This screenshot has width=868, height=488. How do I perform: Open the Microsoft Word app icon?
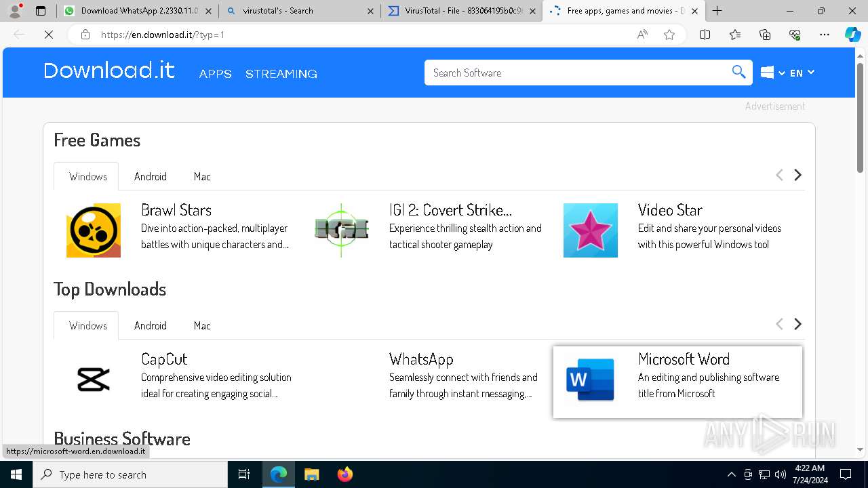(x=591, y=380)
